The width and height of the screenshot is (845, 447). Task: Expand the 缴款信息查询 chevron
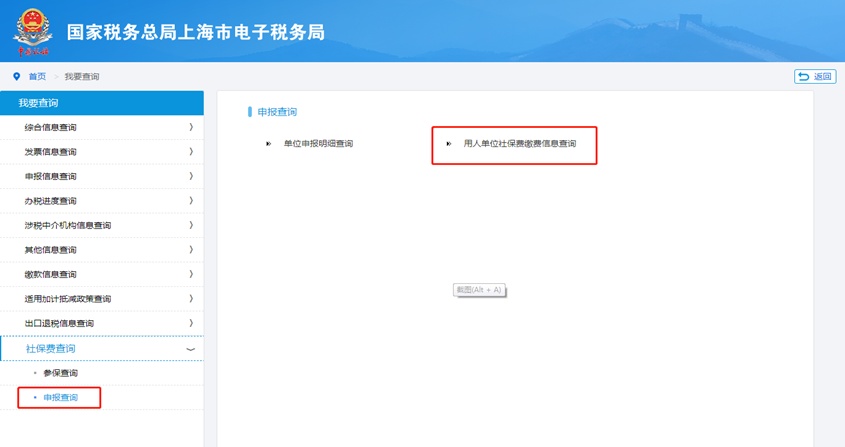[x=191, y=274]
